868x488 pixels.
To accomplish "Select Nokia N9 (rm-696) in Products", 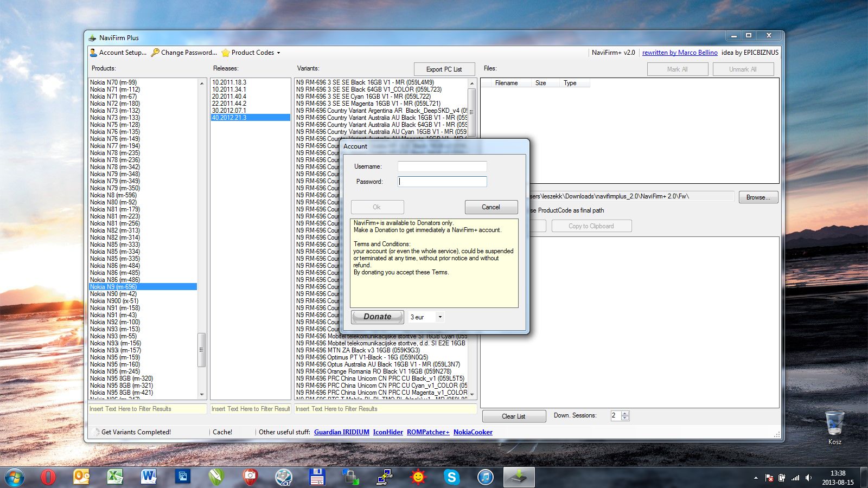I will click(143, 287).
